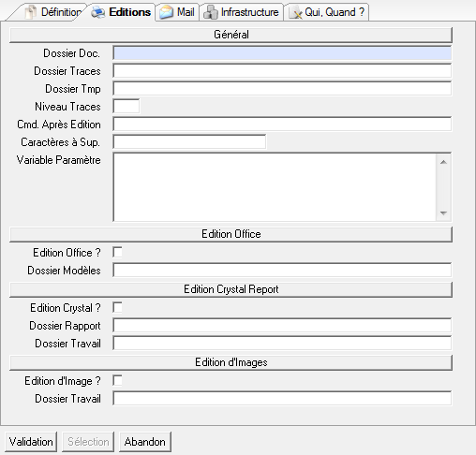This screenshot has width=476, height=455.
Task: Switch to the Mail tab
Action: click(177, 12)
